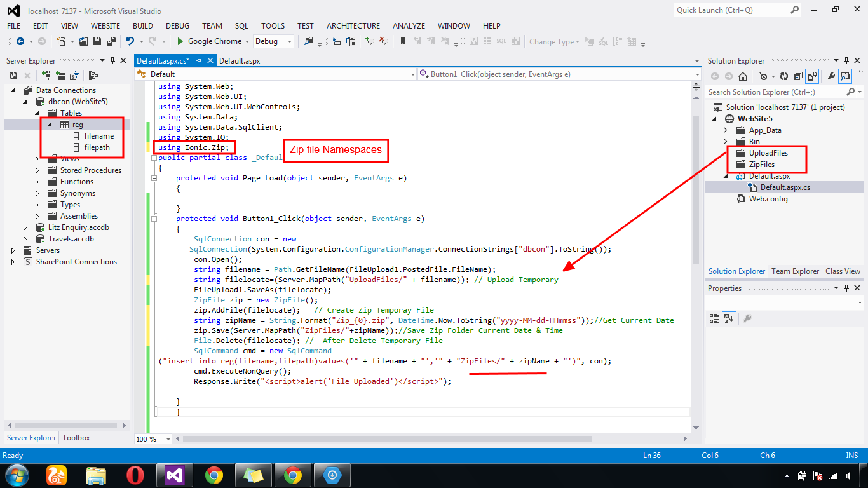Expand the Stored Procedures folder
Viewport: 868px width, 488px height.
37,170
